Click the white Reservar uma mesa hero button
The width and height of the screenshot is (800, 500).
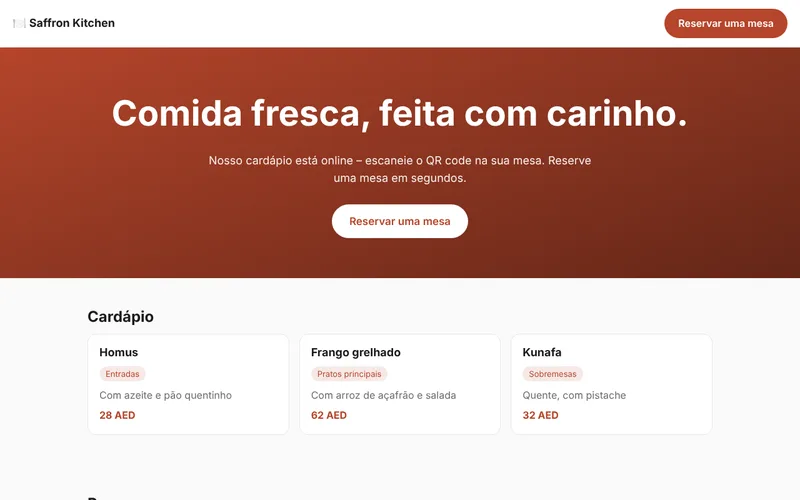(399, 221)
